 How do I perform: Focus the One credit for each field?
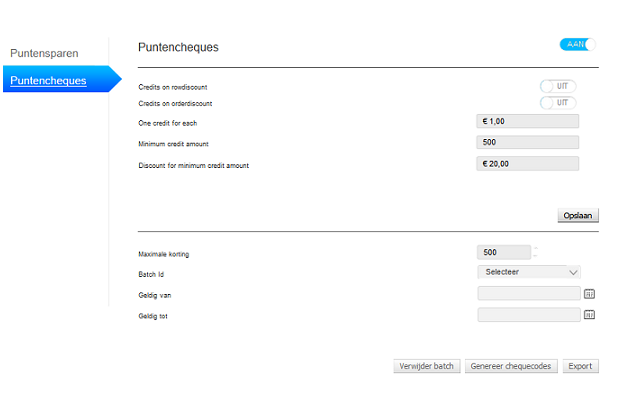[x=528, y=121]
